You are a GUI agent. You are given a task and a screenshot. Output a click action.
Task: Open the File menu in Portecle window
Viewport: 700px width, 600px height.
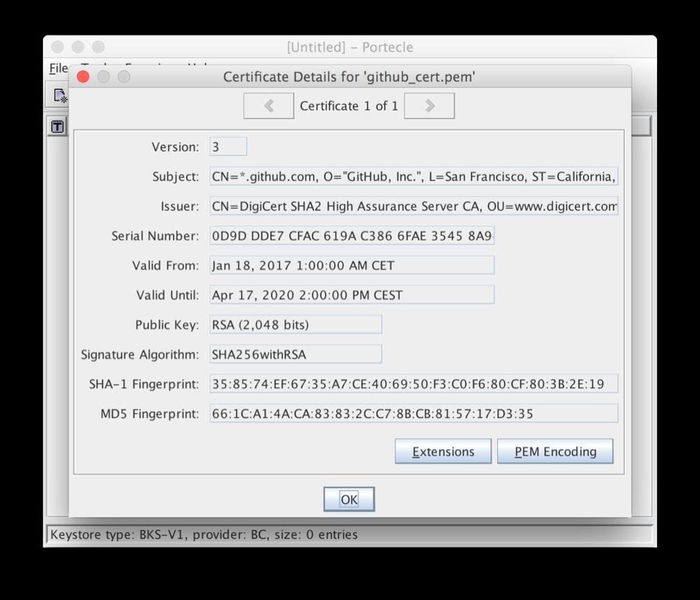tap(59, 69)
